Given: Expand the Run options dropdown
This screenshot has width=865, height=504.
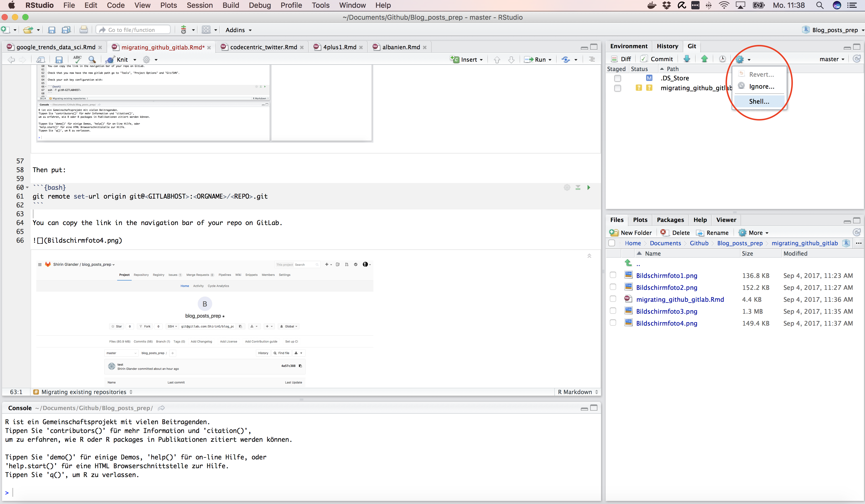Looking at the screenshot, I should coord(550,60).
